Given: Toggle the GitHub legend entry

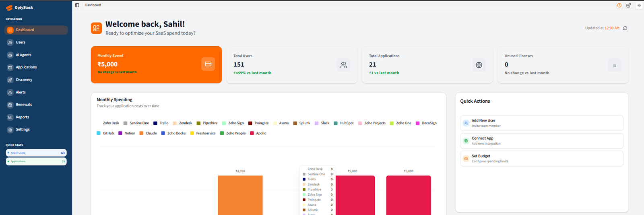Looking at the screenshot, I should 105,133.
